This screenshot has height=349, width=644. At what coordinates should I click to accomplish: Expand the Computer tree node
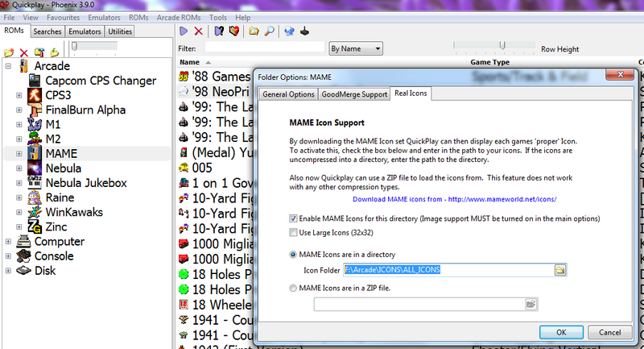tap(8, 241)
